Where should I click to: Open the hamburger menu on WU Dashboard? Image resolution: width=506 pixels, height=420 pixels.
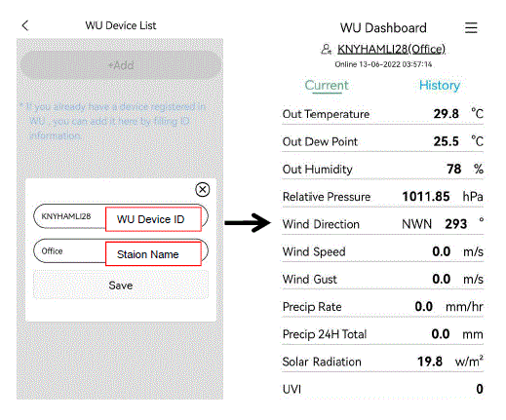471,27
